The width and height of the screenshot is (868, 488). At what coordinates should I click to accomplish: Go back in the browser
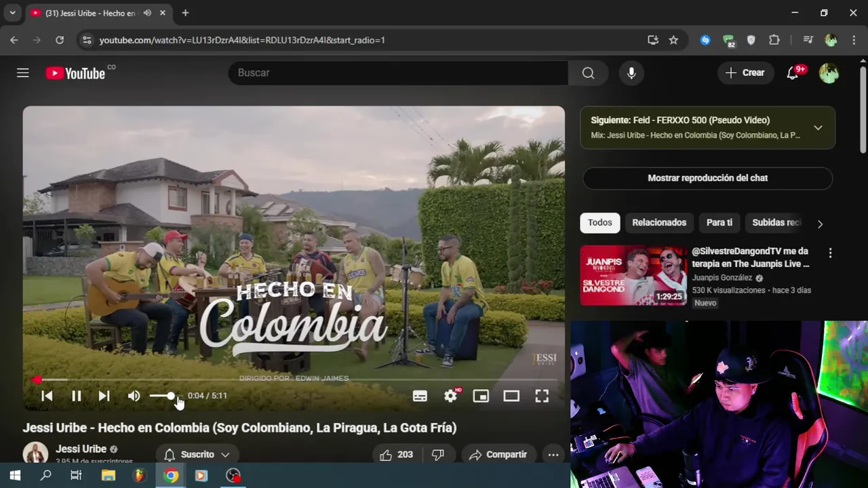tap(14, 40)
